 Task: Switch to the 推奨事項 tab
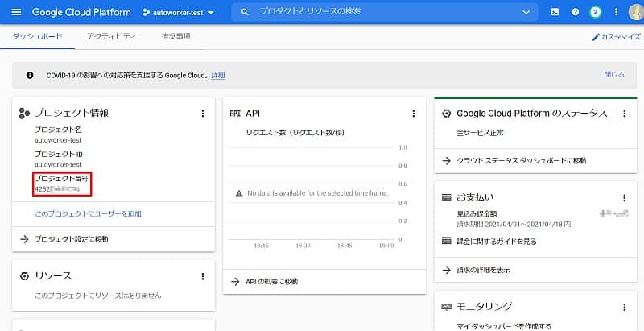pos(175,36)
